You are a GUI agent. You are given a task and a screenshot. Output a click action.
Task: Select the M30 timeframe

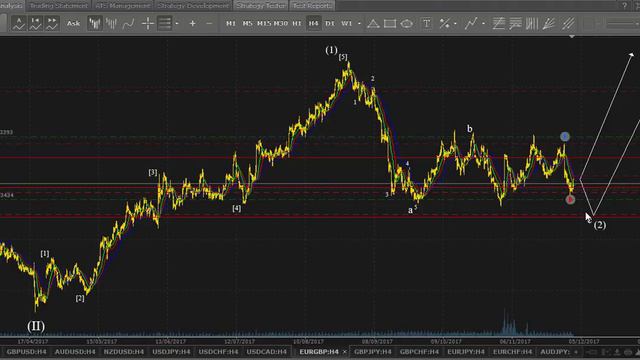pos(280,24)
